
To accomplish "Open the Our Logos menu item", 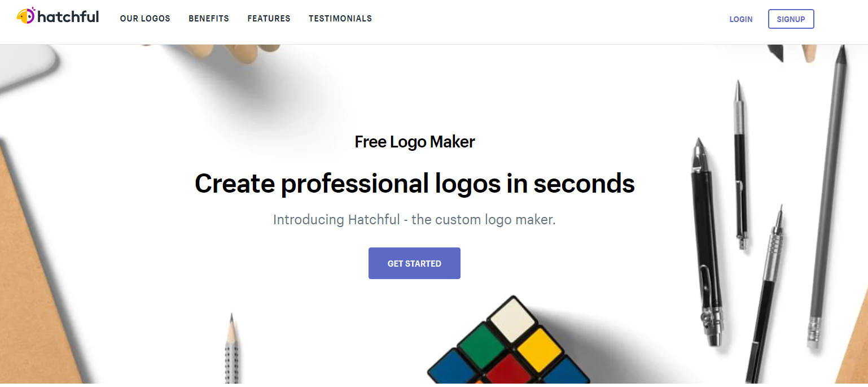I will tap(145, 19).
